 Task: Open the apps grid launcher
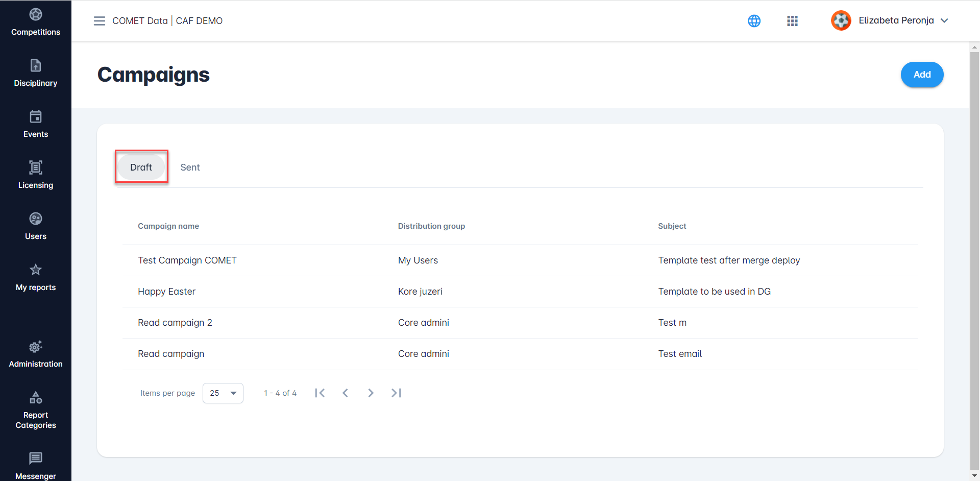[x=792, y=21]
